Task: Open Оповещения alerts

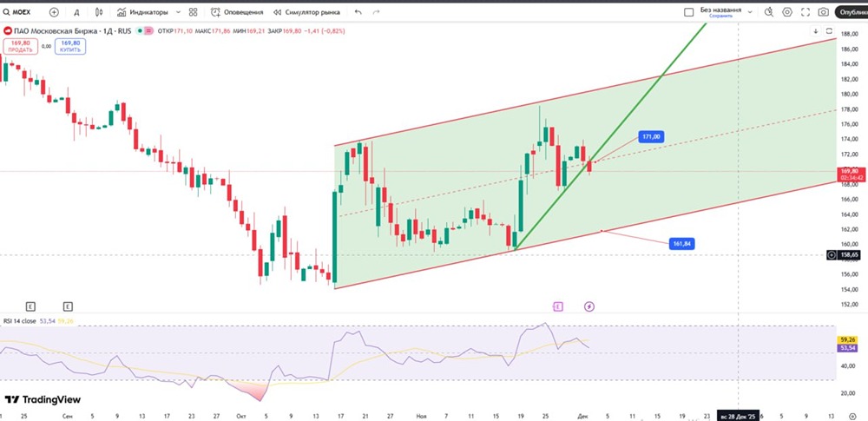Action: pos(237,11)
